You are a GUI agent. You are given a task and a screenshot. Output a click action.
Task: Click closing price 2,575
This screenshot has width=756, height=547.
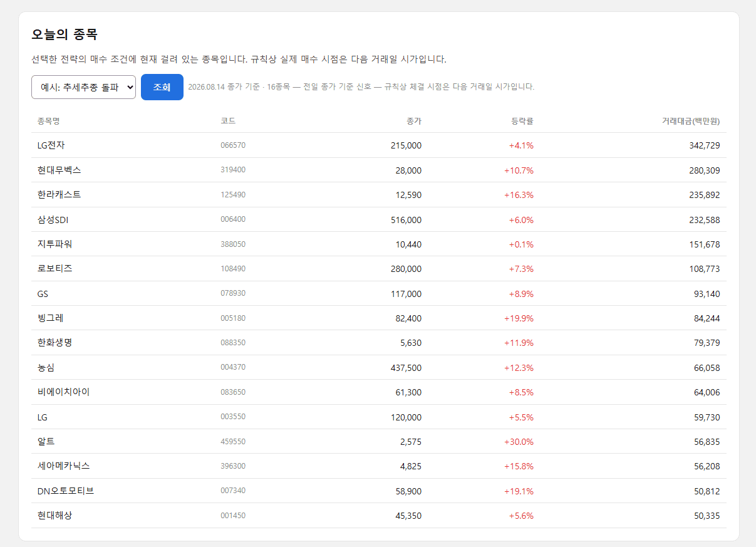(411, 442)
